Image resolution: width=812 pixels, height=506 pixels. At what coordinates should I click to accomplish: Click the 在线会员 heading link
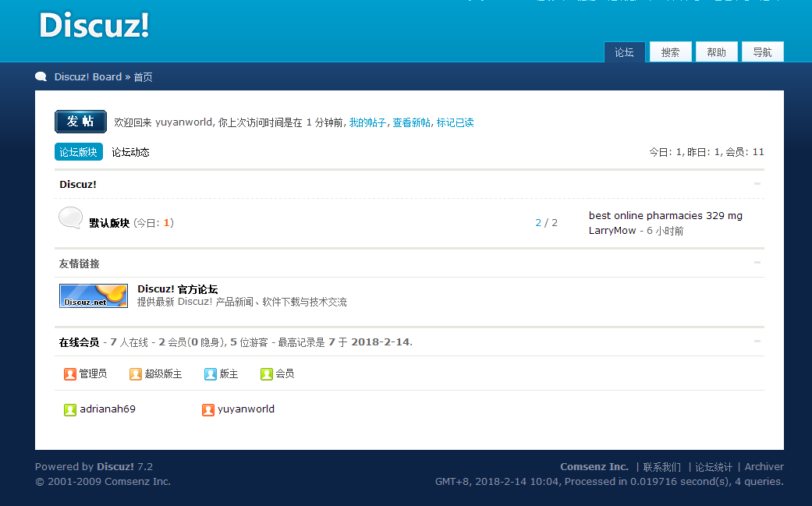point(80,342)
